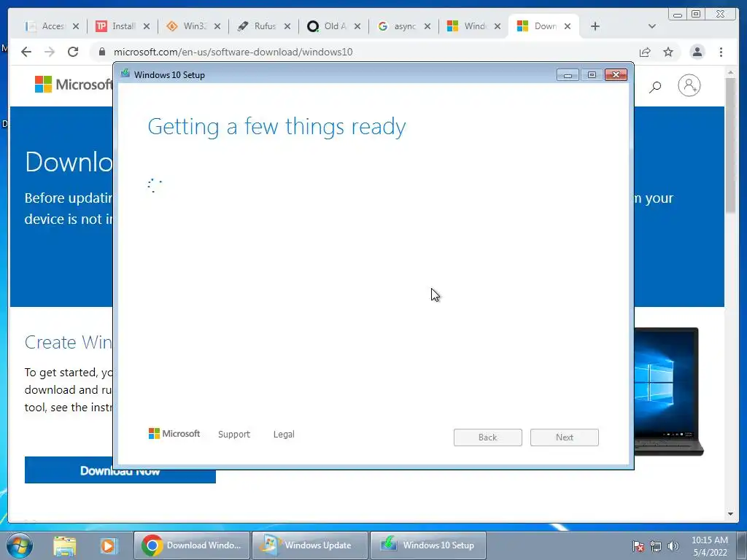Click the Microsoft logo on the webpage header
Viewport: 747px width, 560px height.
coord(74,85)
